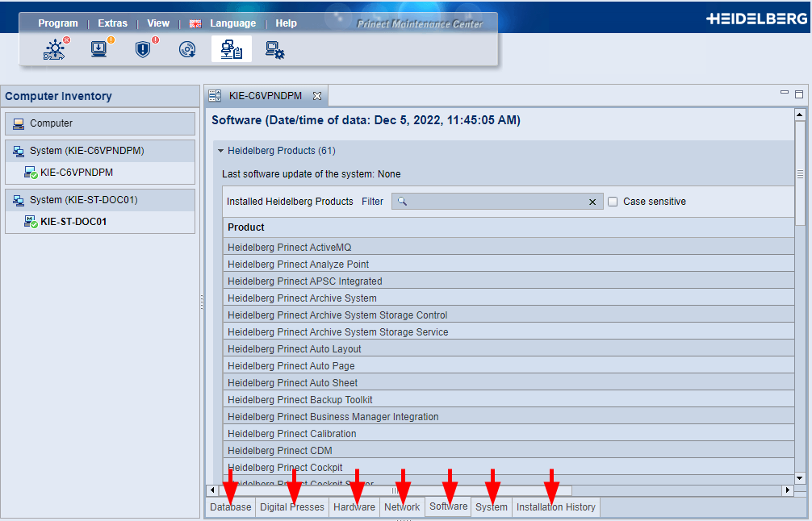
Task: Close the KIE-C6VPNDPM editor tab
Action: point(317,96)
